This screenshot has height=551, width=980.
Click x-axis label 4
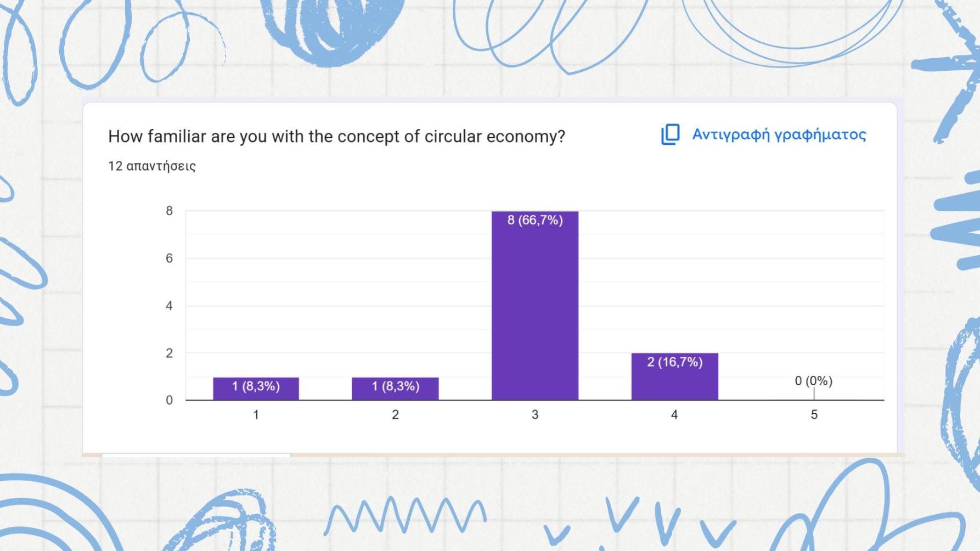coord(674,415)
